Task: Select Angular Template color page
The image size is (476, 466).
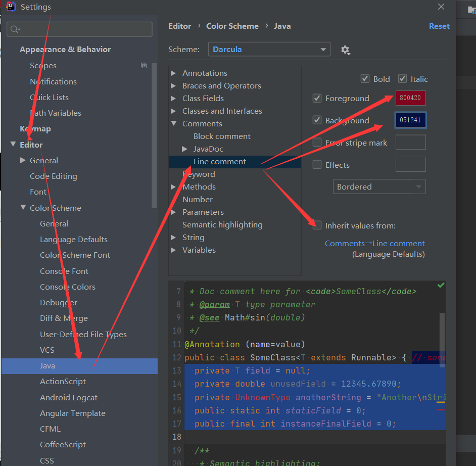Action: coord(73,413)
